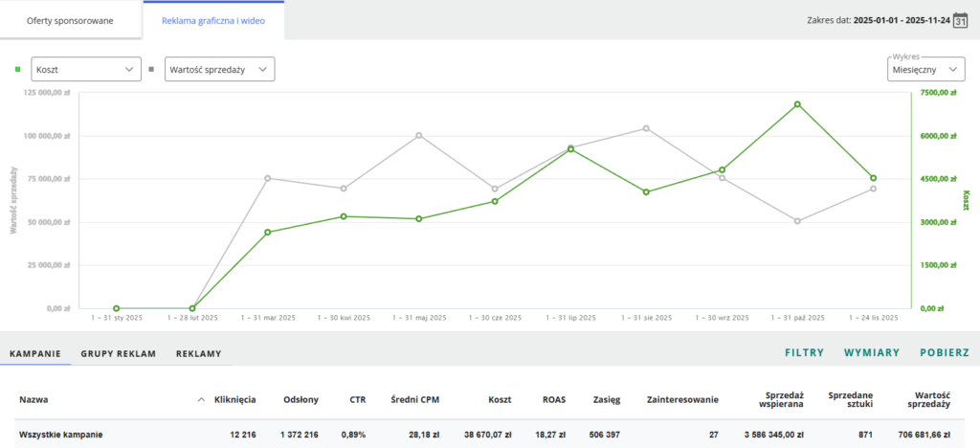
Task: Click the sort arrow beside Nazwa column
Action: tap(201, 399)
